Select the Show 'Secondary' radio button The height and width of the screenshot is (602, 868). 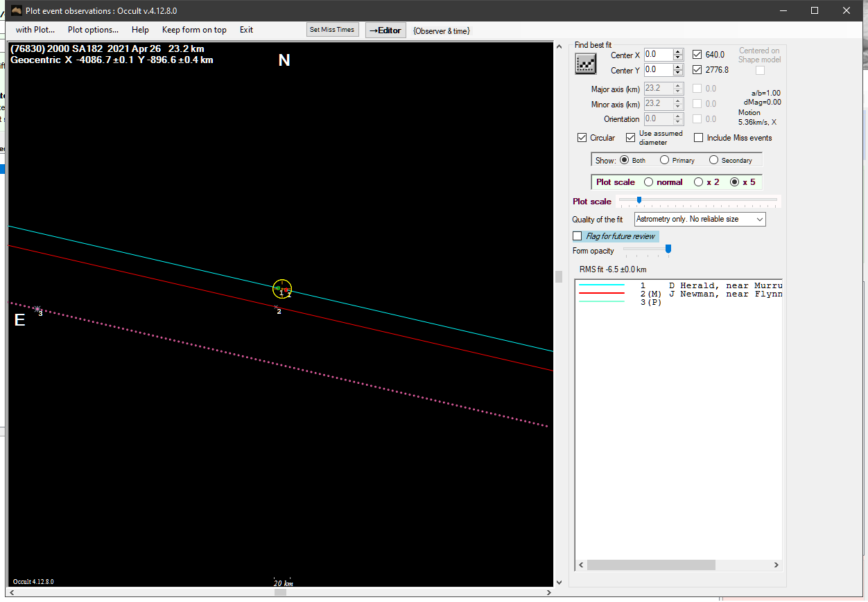[713, 160]
